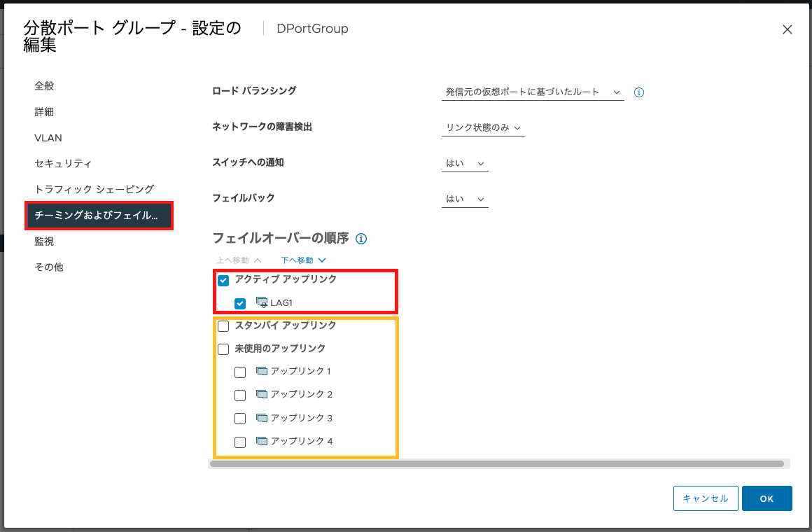The height and width of the screenshot is (532, 812).
Task: Open the ネットワークの障害検出 dropdown
Action: coord(483,127)
